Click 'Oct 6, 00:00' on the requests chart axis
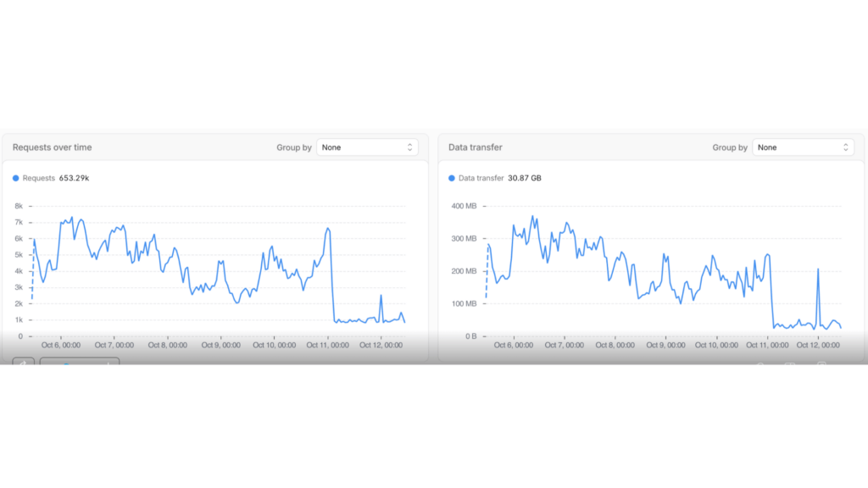Image resolution: width=868 pixels, height=488 pixels. click(x=61, y=346)
